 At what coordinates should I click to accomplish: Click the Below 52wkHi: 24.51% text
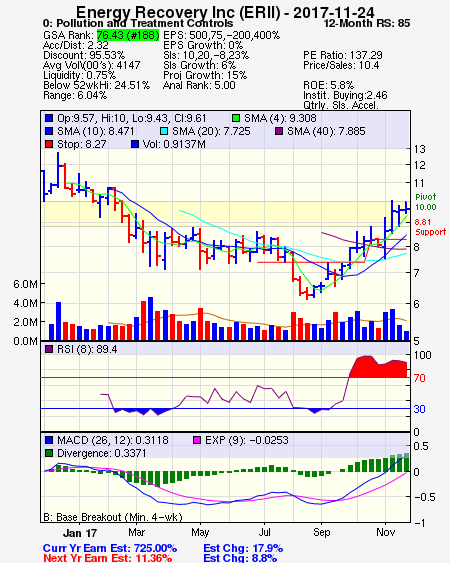(x=96, y=85)
